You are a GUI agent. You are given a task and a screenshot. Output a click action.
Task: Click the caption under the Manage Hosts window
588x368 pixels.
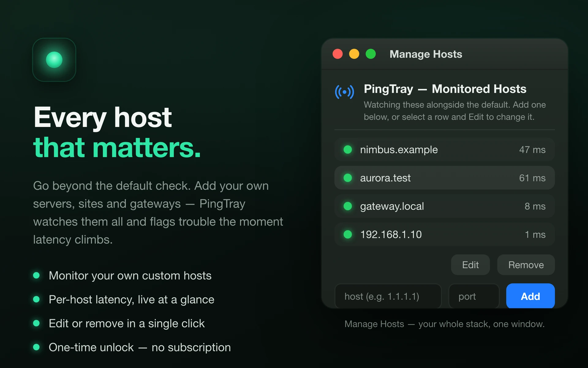444,324
